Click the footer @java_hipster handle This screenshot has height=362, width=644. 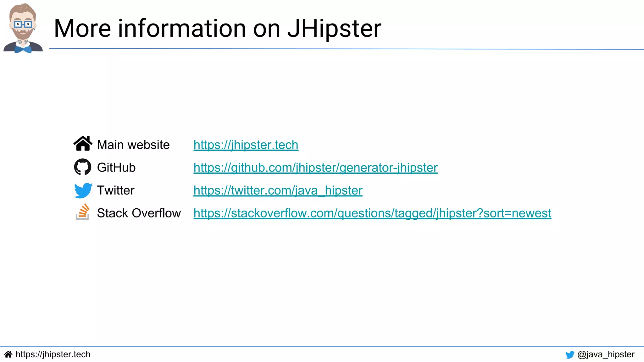(x=606, y=354)
